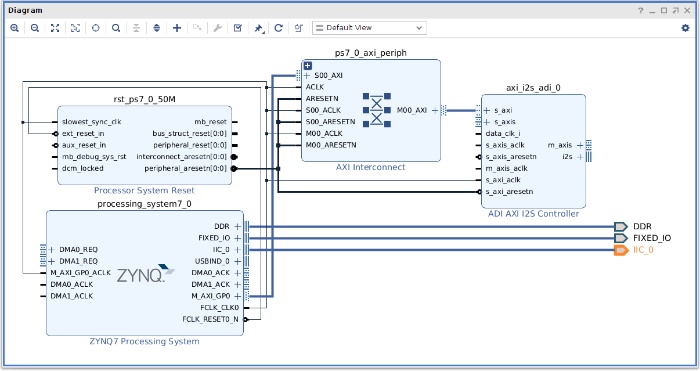Click the ZYNQ7 Processing System label
The width and height of the screenshot is (700, 371).
145,342
